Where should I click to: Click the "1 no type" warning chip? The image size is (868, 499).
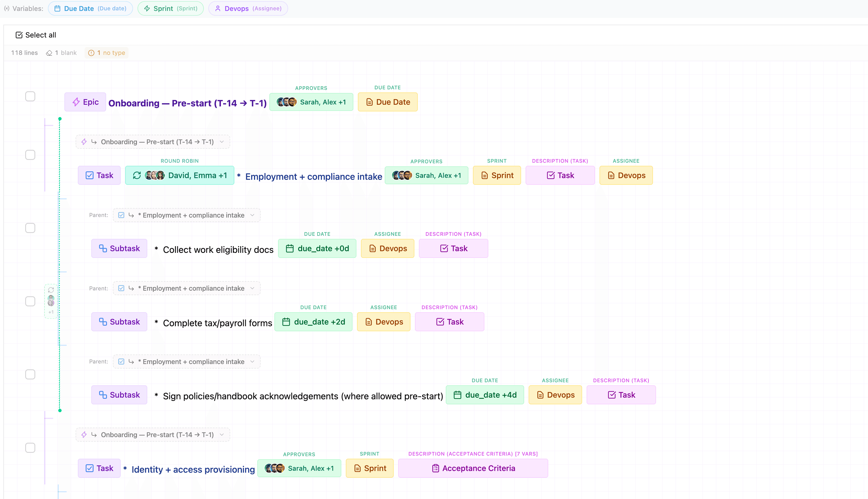[106, 53]
